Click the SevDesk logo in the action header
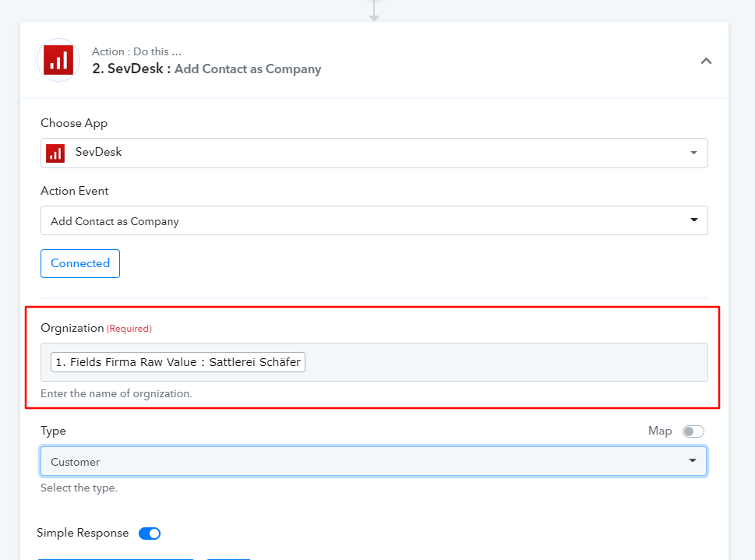Screen dimensions: 755x560 [x=58, y=60]
